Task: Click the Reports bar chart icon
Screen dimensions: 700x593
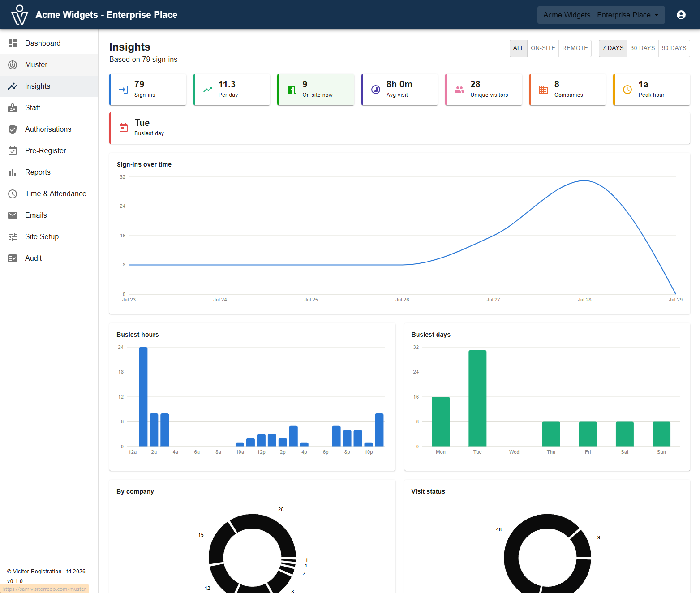Action: pyautogui.click(x=13, y=172)
